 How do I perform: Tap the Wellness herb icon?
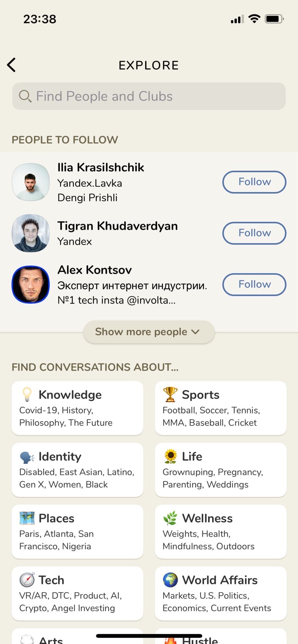click(x=170, y=518)
